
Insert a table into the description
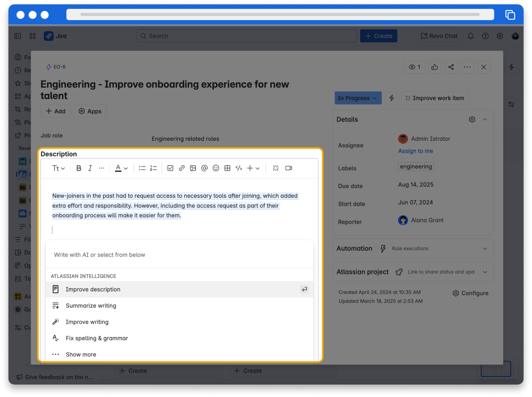tap(227, 168)
